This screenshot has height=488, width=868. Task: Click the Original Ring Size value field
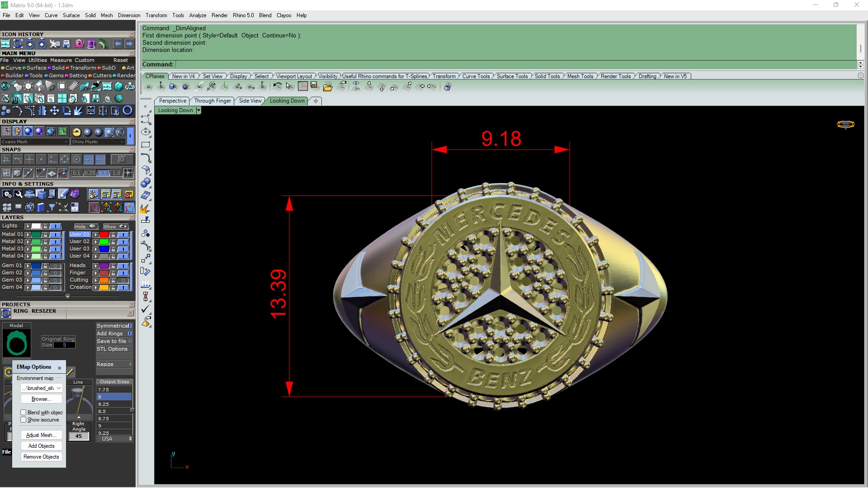pyautogui.click(x=64, y=345)
